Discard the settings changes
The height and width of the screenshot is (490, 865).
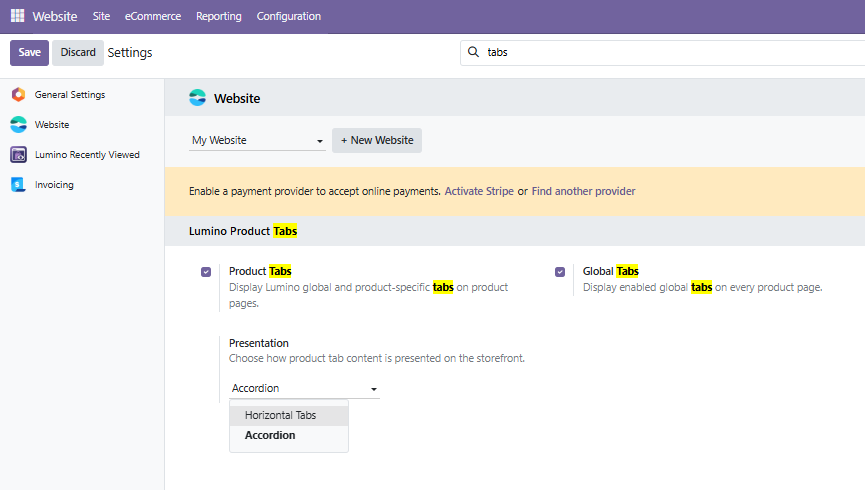tap(78, 52)
